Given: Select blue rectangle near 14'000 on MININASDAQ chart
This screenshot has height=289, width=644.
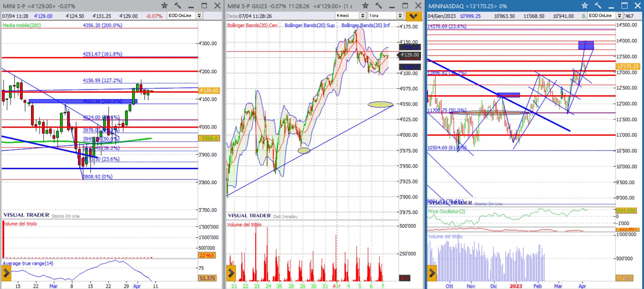Looking at the screenshot, I should pyautogui.click(x=586, y=45).
